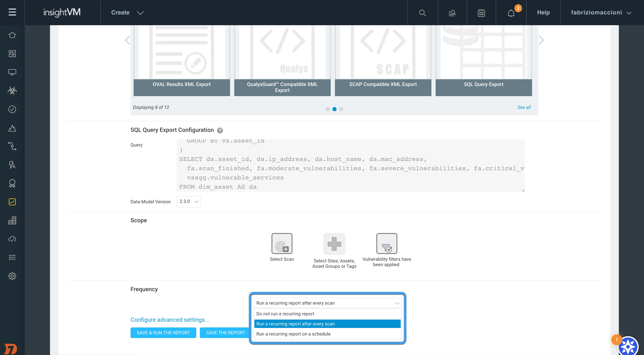Select Do not run a recurring report
644x355 pixels.
327,314
